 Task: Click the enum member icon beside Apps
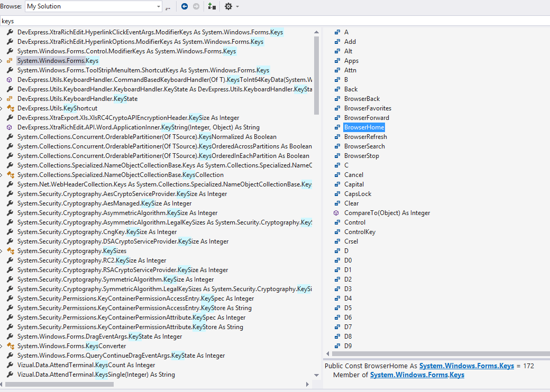337,61
